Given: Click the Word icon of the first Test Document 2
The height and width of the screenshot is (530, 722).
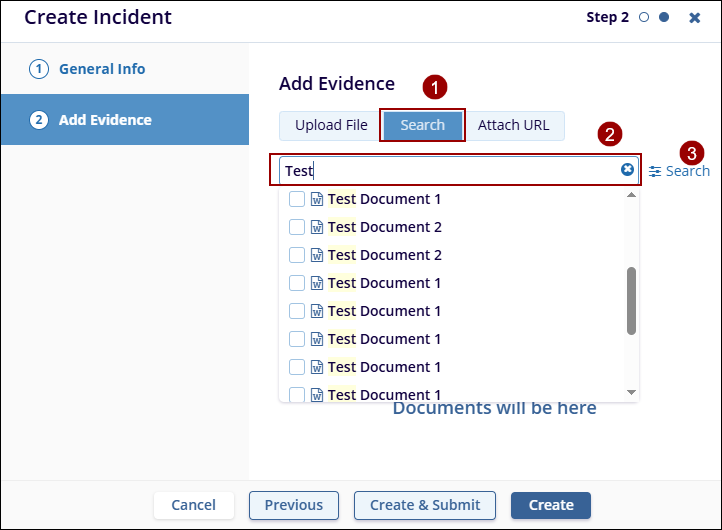Looking at the screenshot, I should tap(317, 227).
